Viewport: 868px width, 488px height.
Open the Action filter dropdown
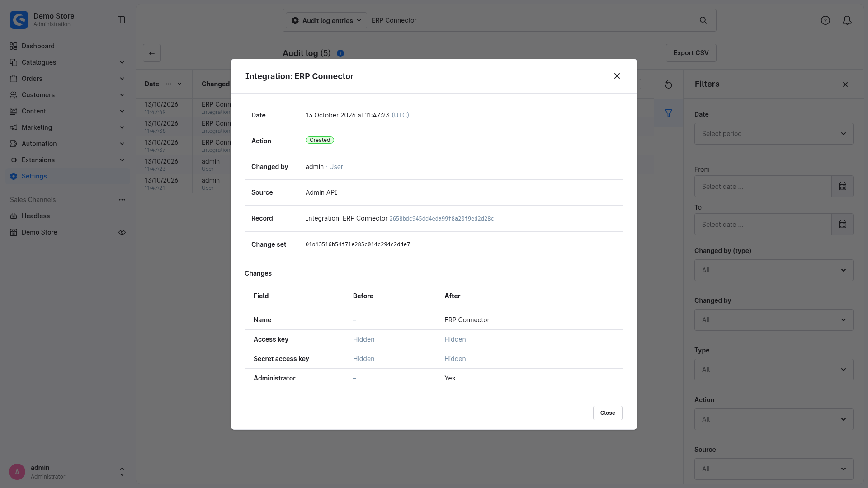coord(774,419)
